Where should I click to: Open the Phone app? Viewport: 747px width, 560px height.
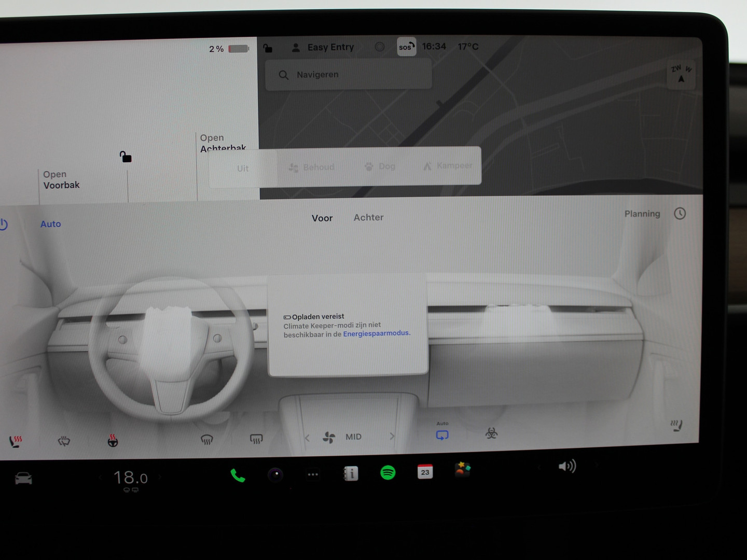(x=238, y=475)
